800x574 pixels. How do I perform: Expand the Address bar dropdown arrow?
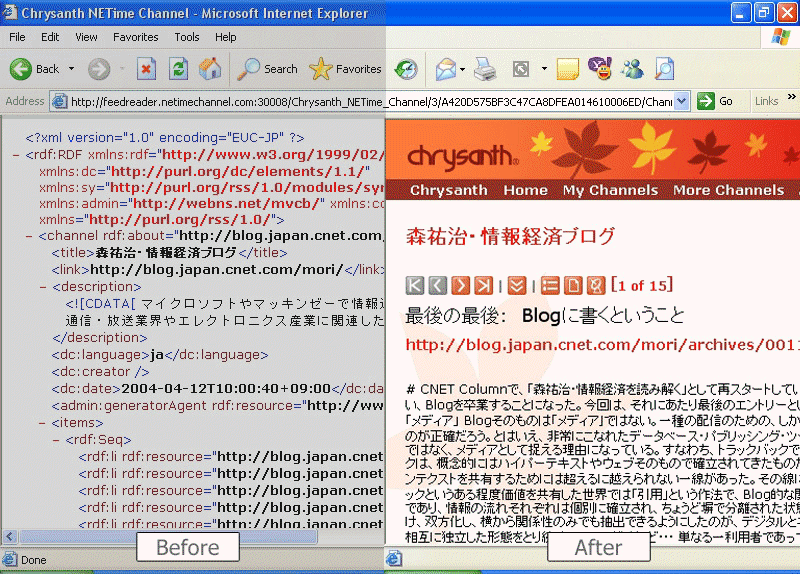tap(682, 101)
